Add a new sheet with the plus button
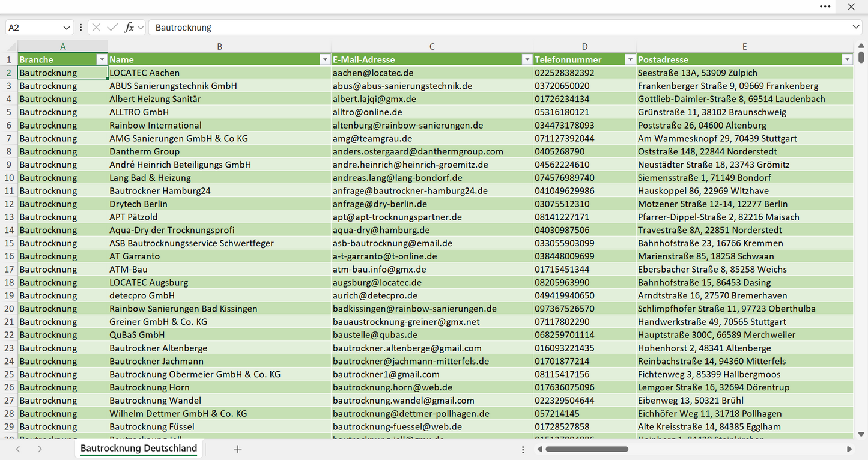The height and width of the screenshot is (460, 868). pyautogui.click(x=238, y=449)
